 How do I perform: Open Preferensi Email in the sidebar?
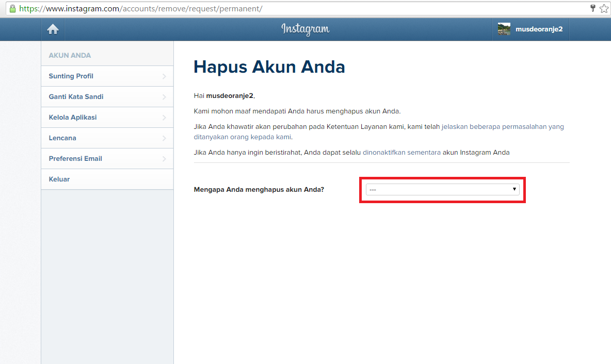(x=107, y=159)
